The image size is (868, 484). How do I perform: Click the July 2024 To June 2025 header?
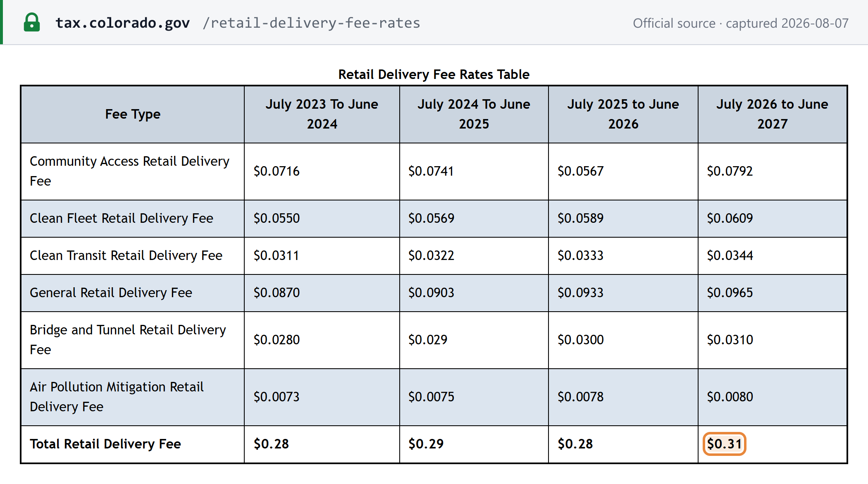(x=474, y=114)
